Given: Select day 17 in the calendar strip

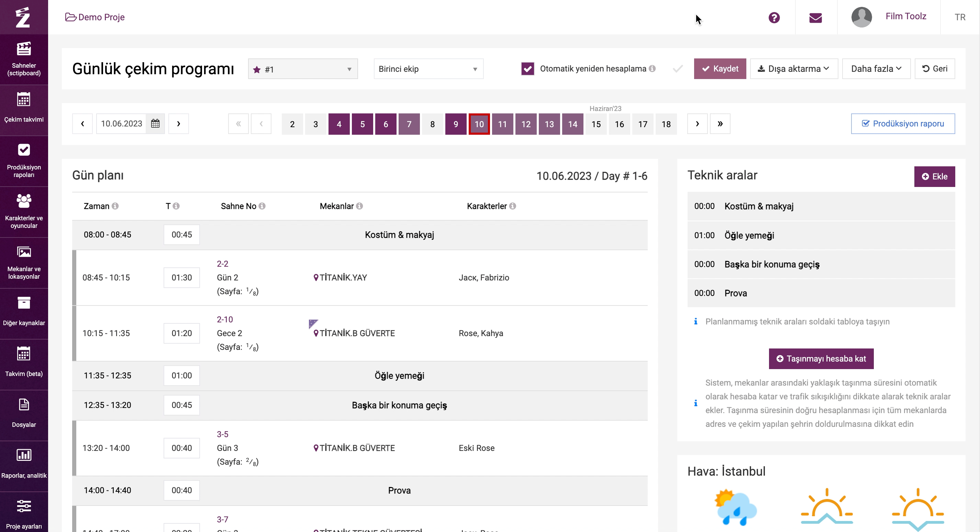Looking at the screenshot, I should click(643, 124).
